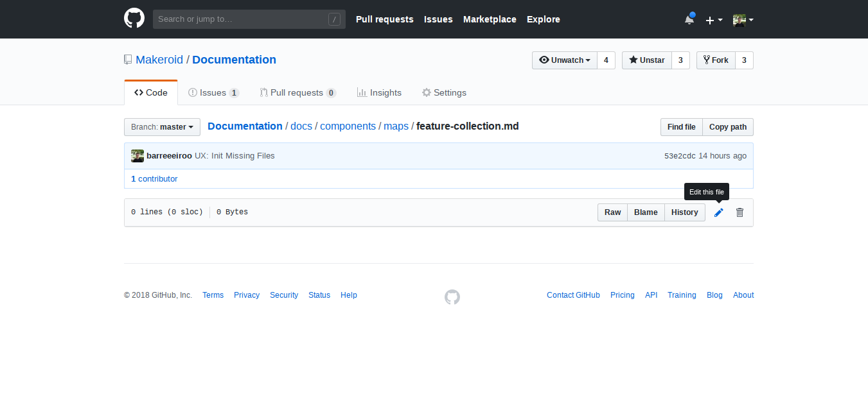This screenshot has height=403, width=868.
Task: Unstar the Documentation repository
Action: pyautogui.click(x=646, y=60)
